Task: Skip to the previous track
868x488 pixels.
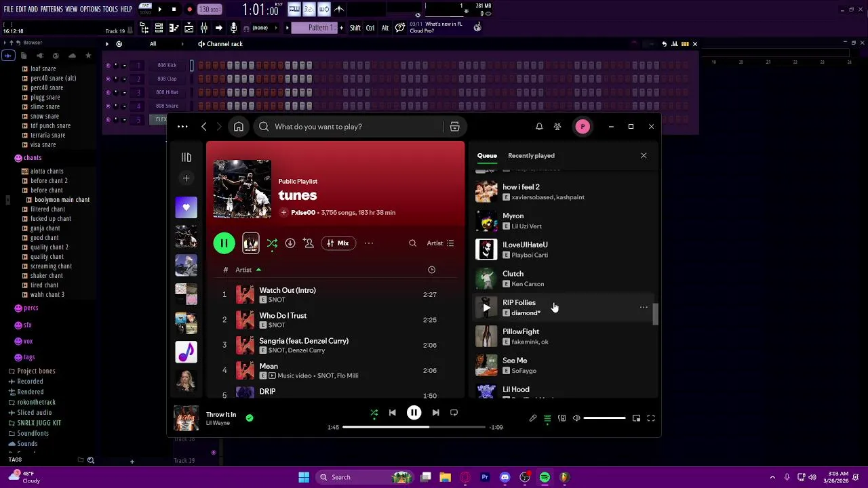Action: (392, 413)
